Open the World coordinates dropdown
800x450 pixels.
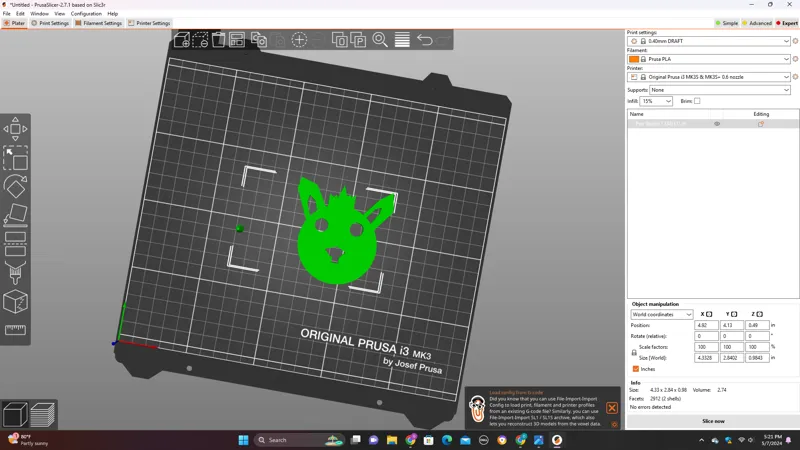coord(661,314)
